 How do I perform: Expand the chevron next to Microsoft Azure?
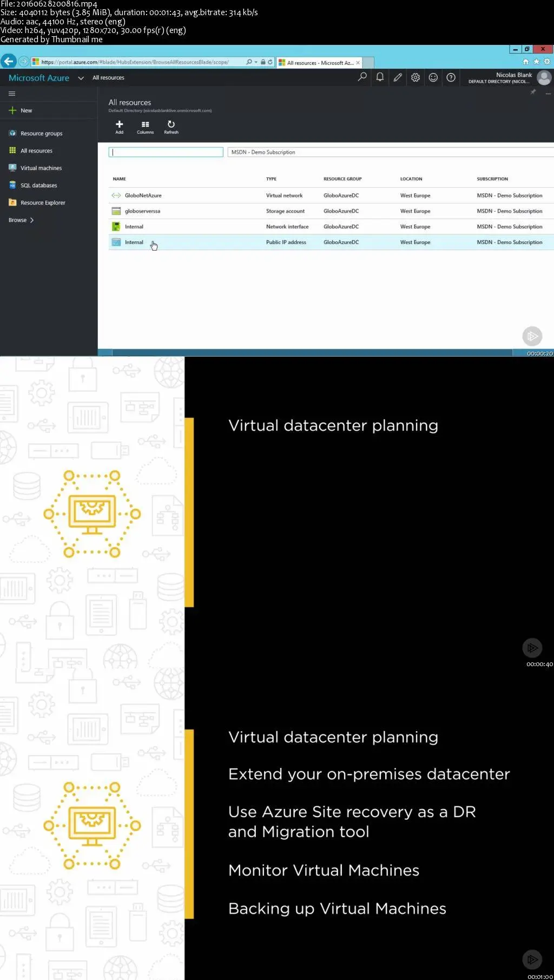coord(81,78)
